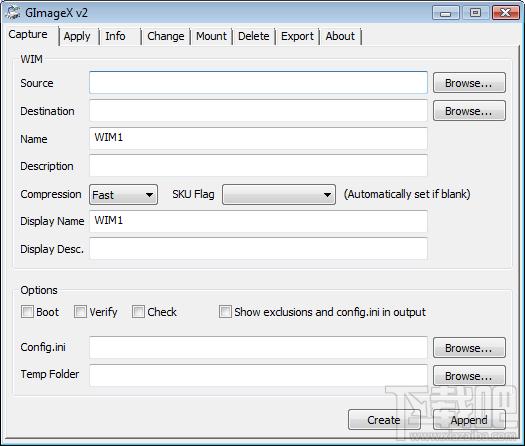Enable the Verify checkbox
The width and height of the screenshot is (525, 446).
coord(80,311)
